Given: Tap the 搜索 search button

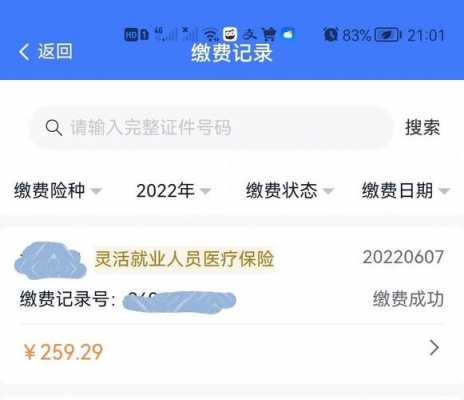Looking at the screenshot, I should click(422, 127).
